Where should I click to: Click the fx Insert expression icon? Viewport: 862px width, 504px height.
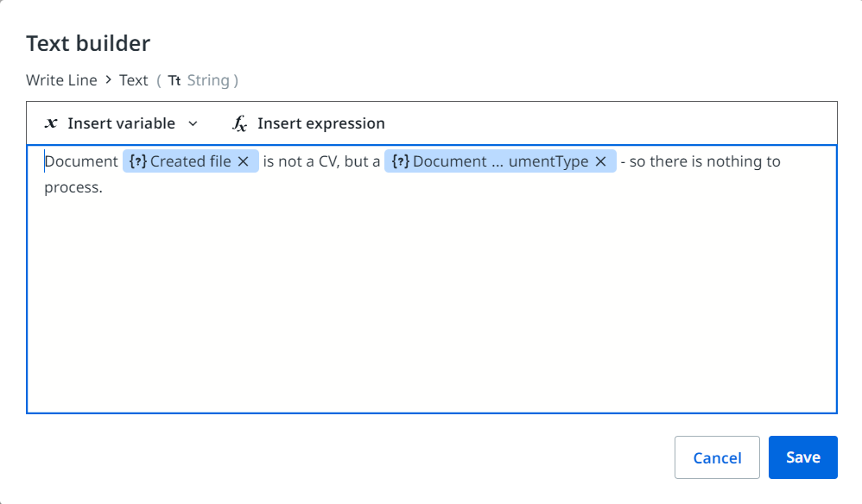tap(240, 123)
